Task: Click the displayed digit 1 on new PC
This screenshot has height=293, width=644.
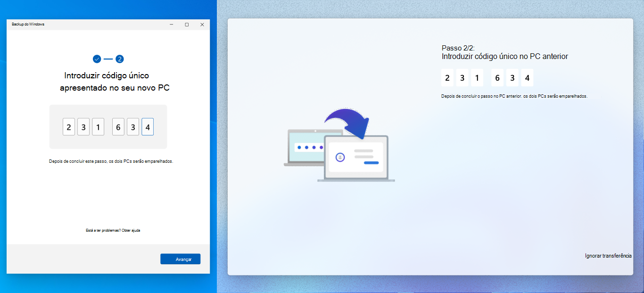Action: click(477, 78)
